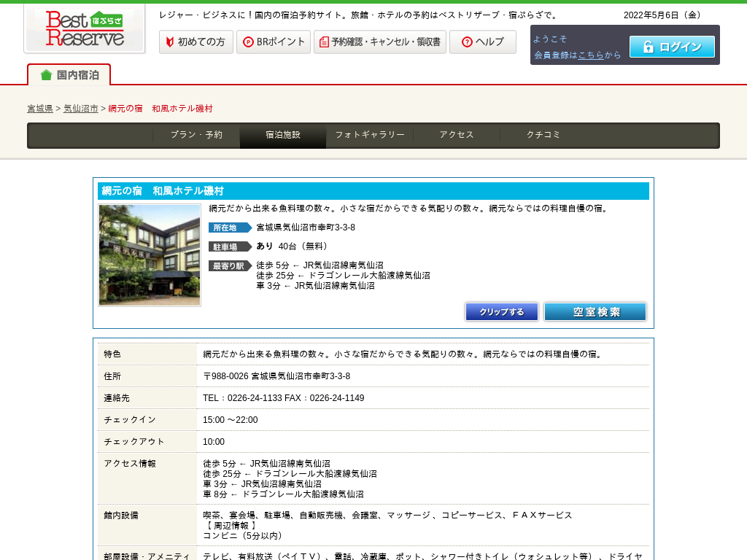The height and width of the screenshot is (560, 747).
Task: Open 予約確認・キャンセル・領収書 page
Action: click(379, 42)
